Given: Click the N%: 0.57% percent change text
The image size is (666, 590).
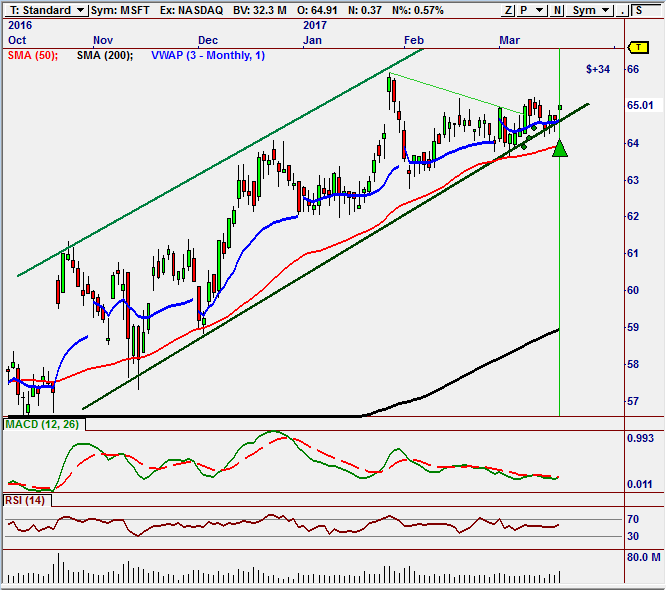Looking at the screenshot, I should click(418, 10).
